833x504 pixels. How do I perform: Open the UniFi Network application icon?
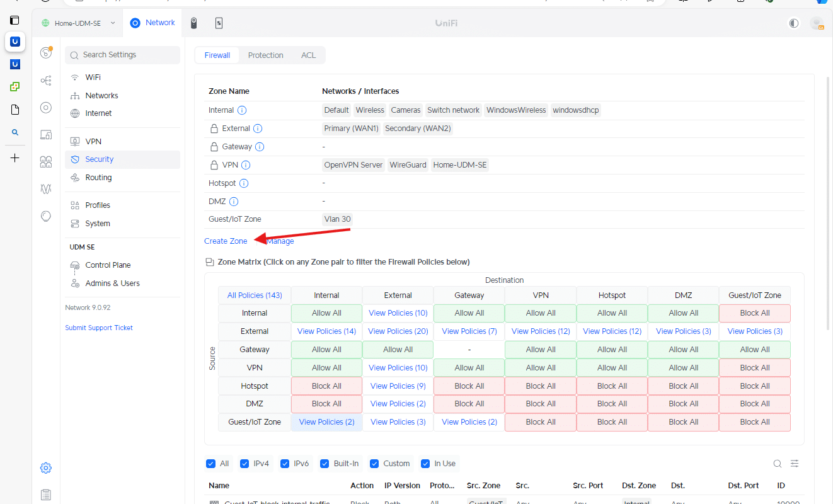pyautogui.click(x=135, y=23)
